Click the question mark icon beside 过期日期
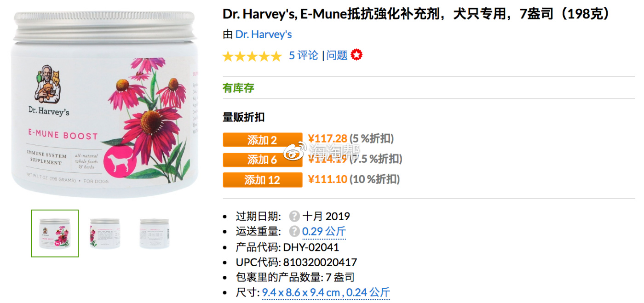The width and height of the screenshot is (644, 303). pyautogui.click(x=294, y=216)
